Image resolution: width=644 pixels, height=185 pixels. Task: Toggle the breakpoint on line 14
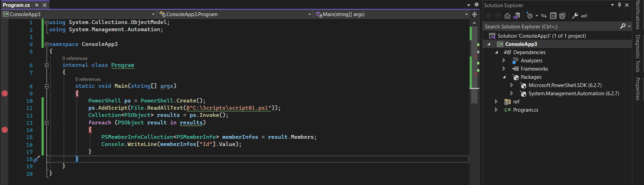pyautogui.click(x=5, y=130)
